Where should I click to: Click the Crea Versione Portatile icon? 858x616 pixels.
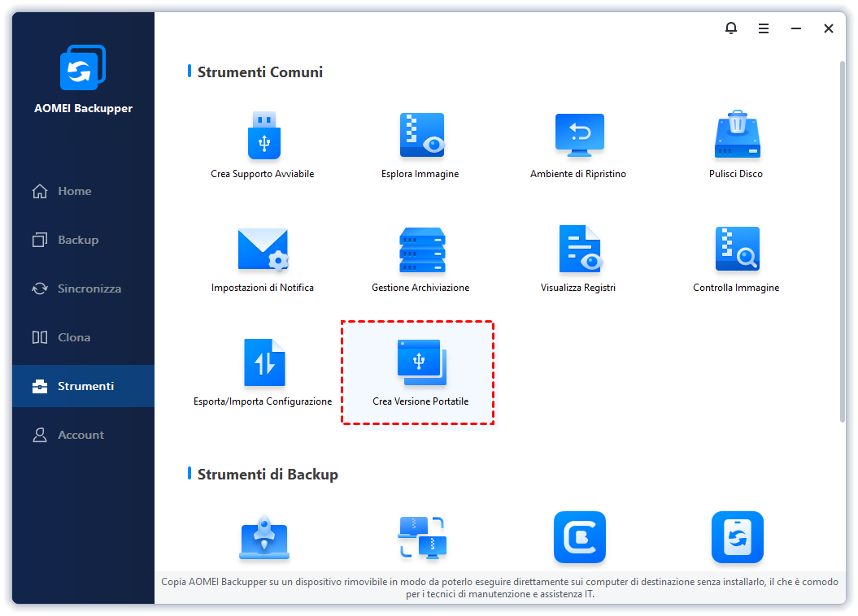(421, 362)
